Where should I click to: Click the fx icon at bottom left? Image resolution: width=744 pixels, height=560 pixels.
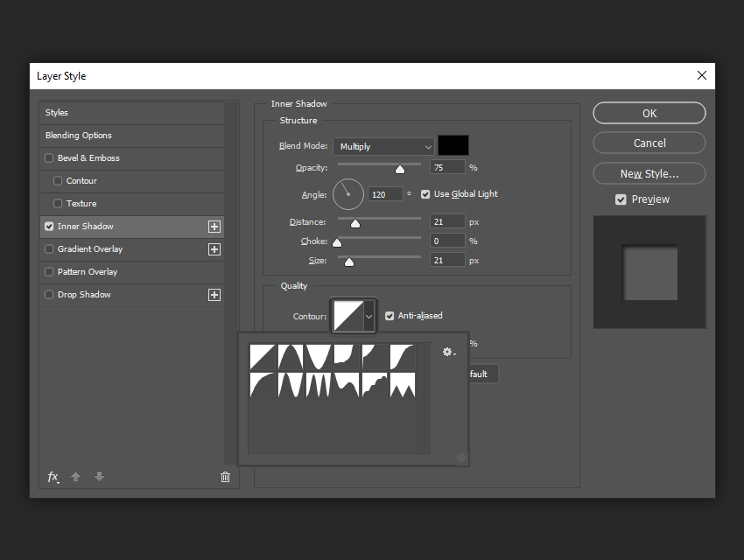(53, 477)
